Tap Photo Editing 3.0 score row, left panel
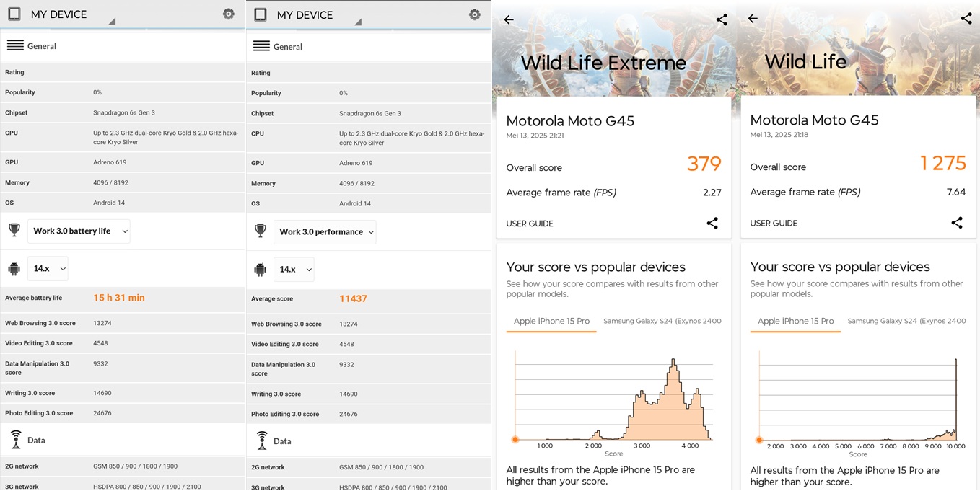The width and height of the screenshot is (980, 491). click(123, 413)
